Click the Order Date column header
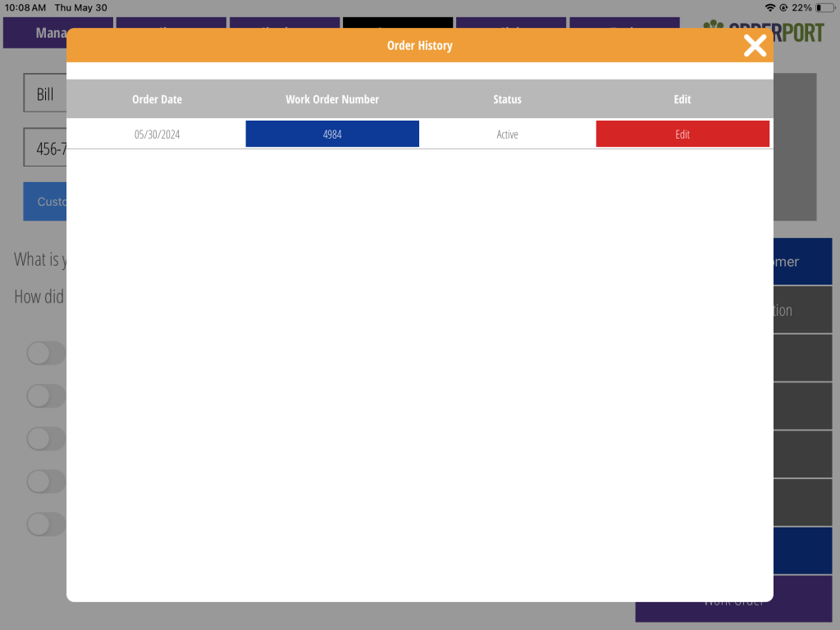Image resolution: width=840 pixels, height=630 pixels. [157, 99]
